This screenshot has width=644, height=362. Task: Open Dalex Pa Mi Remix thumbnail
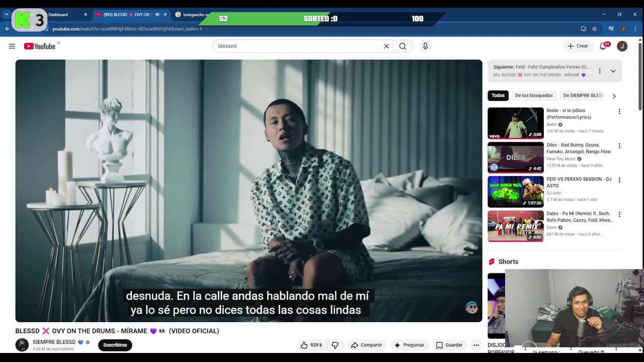pos(516,226)
